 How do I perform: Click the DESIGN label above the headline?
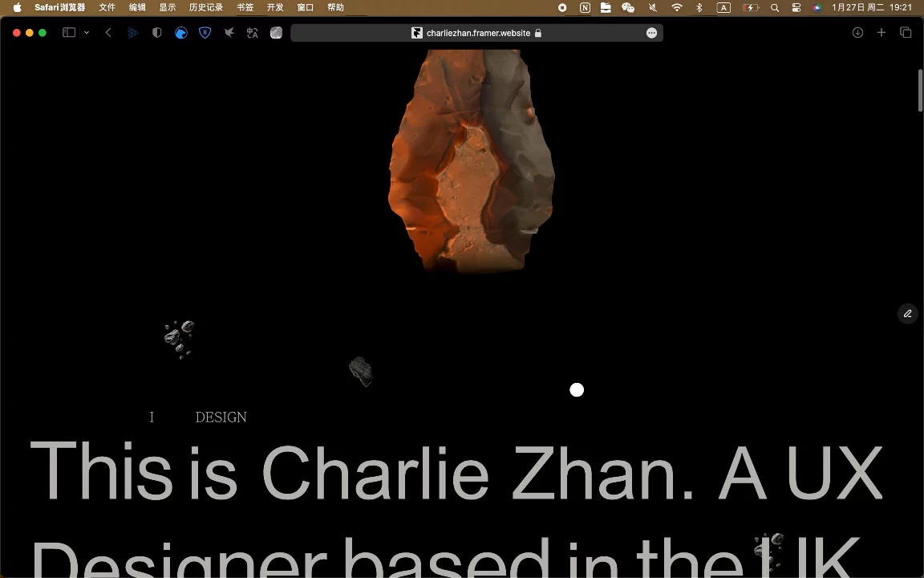pyautogui.click(x=221, y=417)
